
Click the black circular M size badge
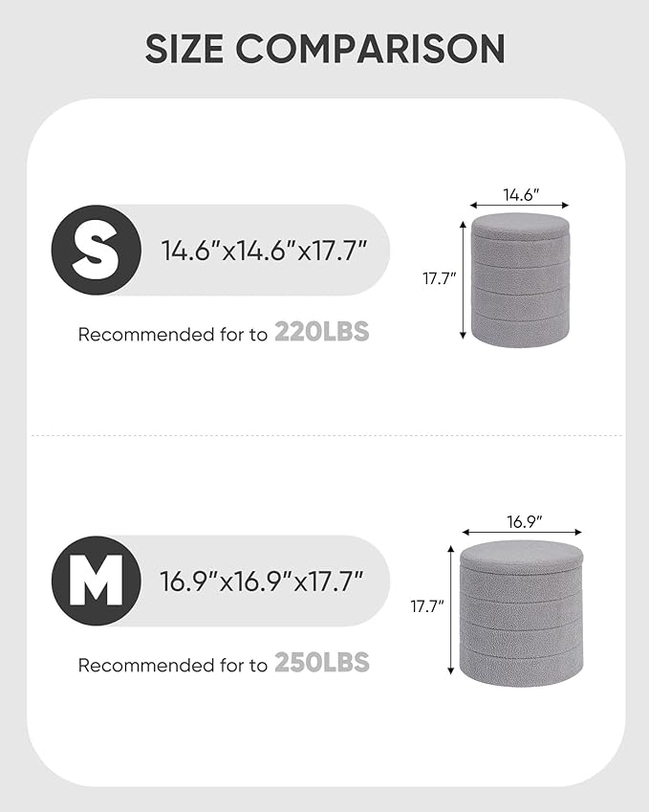point(97,581)
